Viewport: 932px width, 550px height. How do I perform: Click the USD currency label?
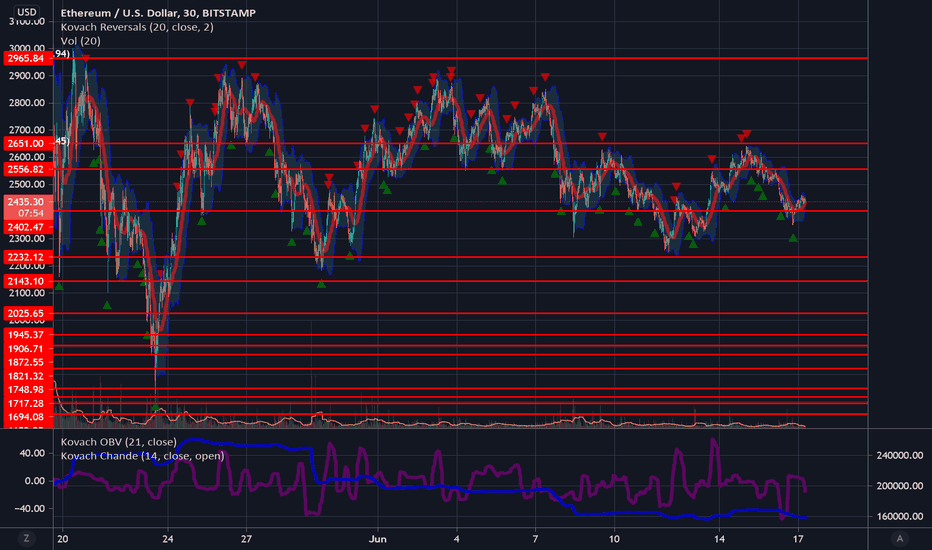[27, 12]
